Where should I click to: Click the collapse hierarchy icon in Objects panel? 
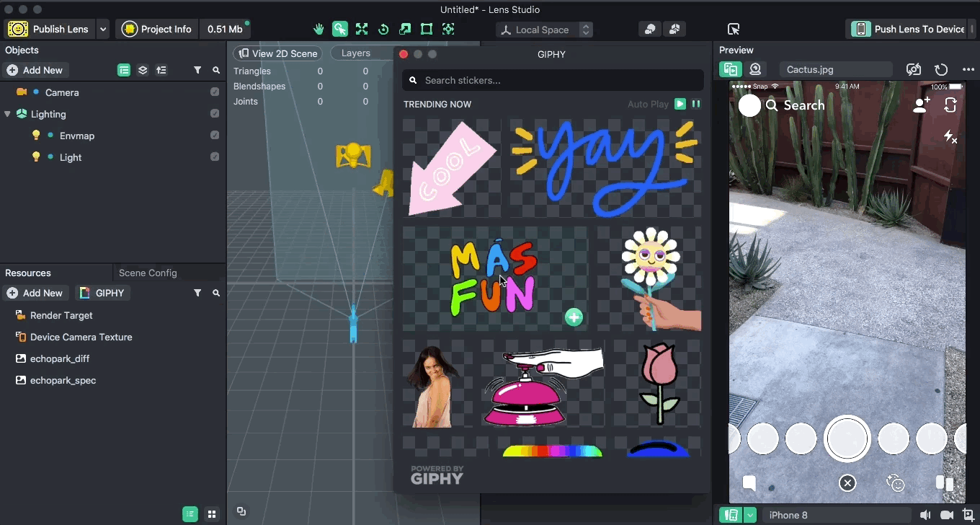click(161, 70)
